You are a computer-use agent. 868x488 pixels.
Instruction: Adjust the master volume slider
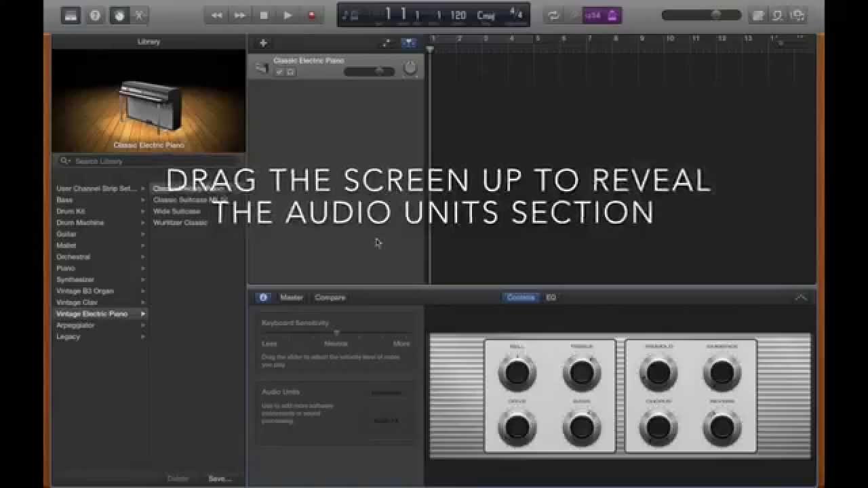pos(701,15)
